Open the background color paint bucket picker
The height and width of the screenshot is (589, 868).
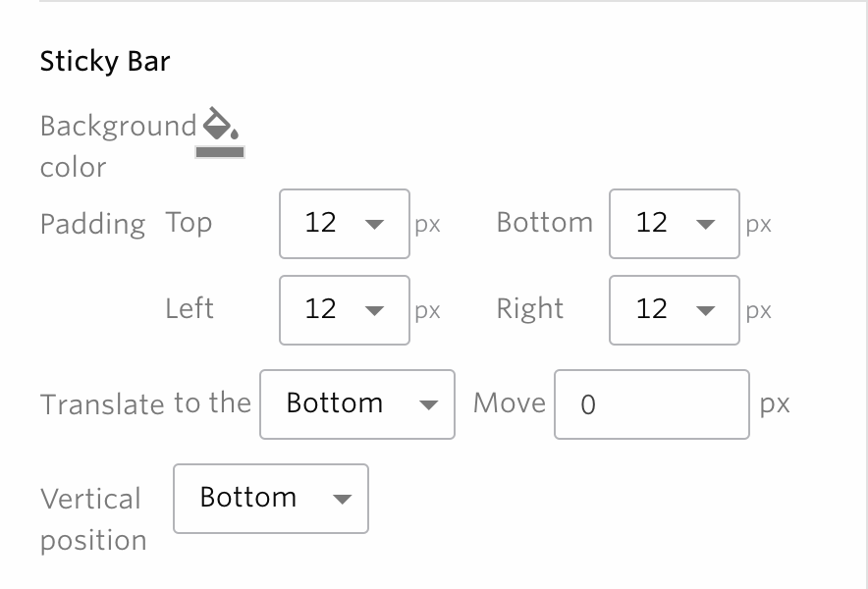220,124
